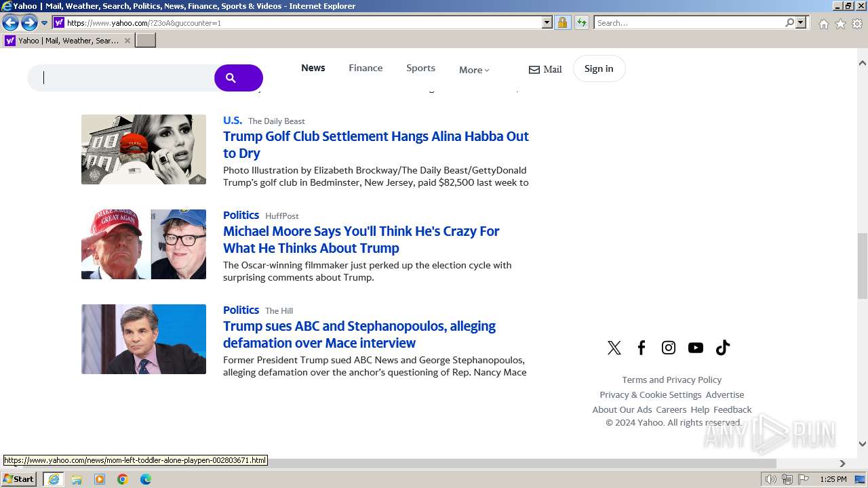Click Politics label above Michael Moore story
Image resolution: width=868 pixels, height=488 pixels.
click(241, 215)
